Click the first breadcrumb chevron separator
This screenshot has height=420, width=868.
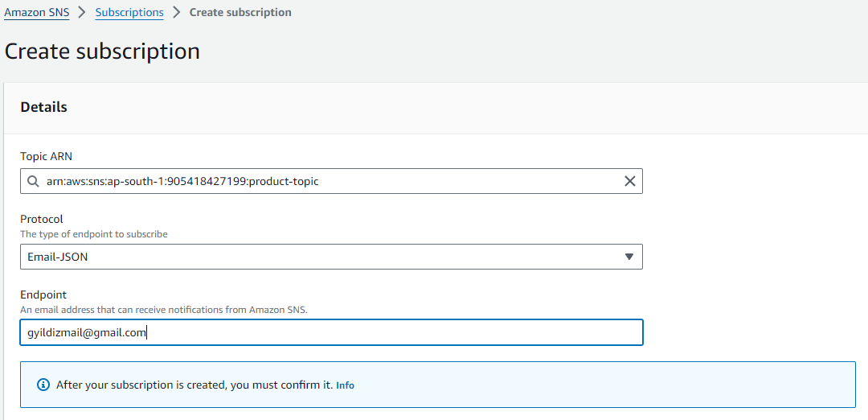82,13
